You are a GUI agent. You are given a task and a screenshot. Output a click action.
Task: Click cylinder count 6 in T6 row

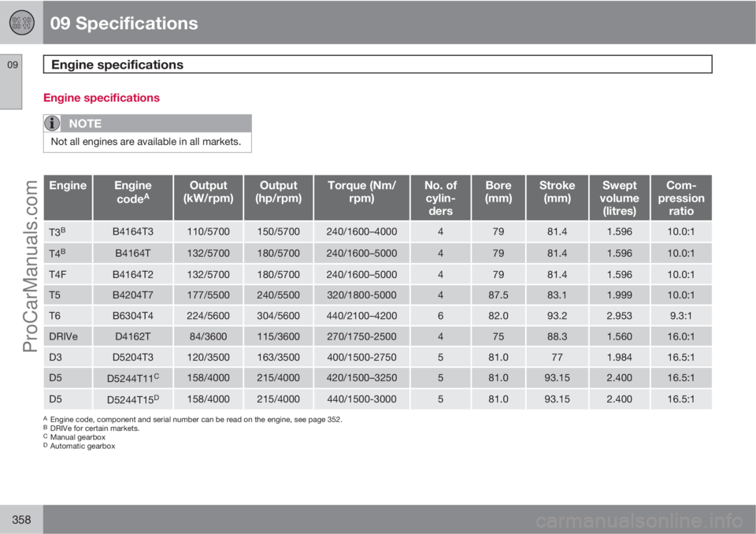click(x=441, y=316)
